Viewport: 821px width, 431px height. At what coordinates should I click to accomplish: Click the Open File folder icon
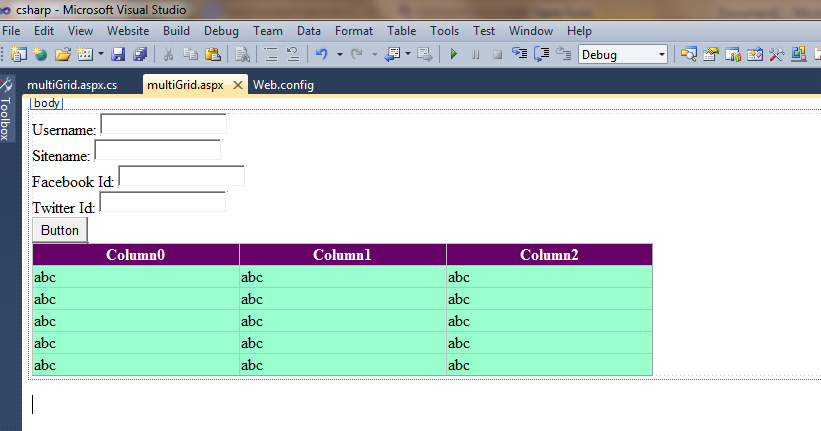pyautogui.click(x=63, y=54)
